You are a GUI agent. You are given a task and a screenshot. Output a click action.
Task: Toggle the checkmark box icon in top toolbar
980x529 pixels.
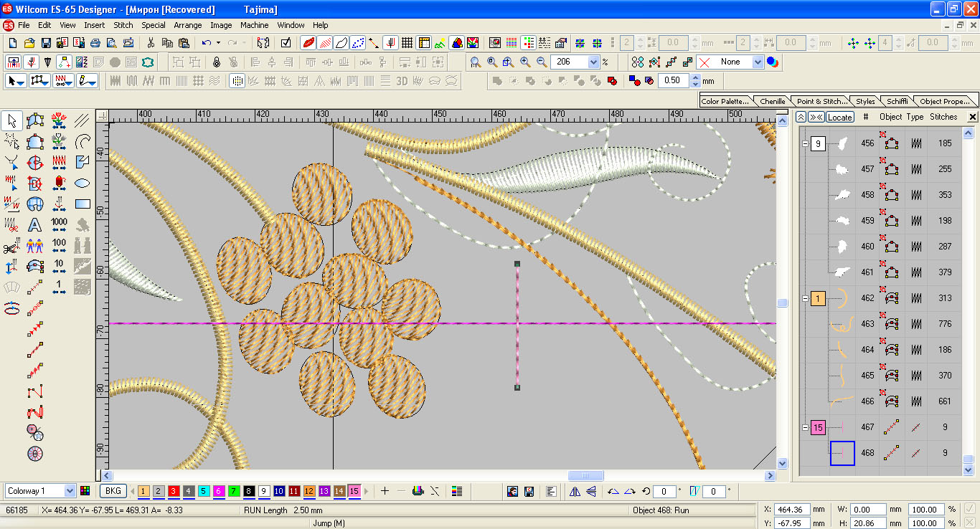click(286, 43)
